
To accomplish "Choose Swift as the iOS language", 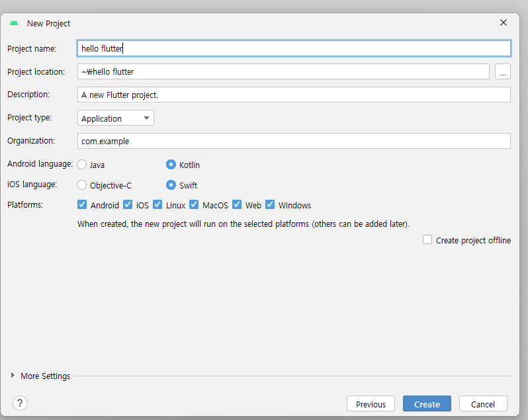I will click(171, 185).
